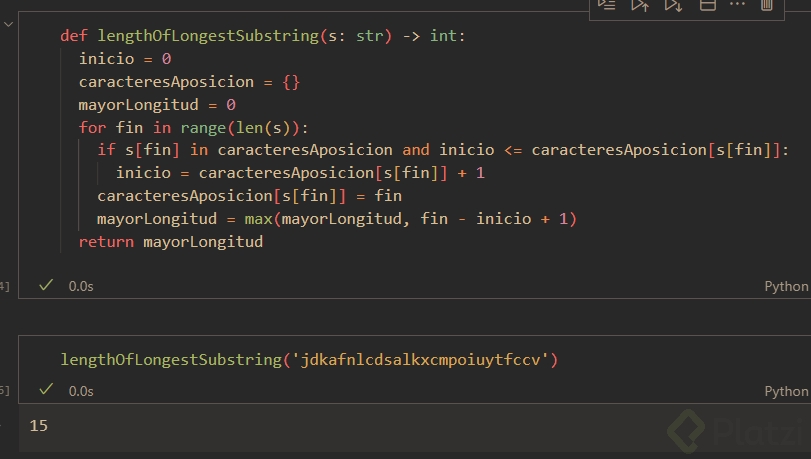Screen dimensions: 811x459
Task: Click the success checkmark of the function definition cell
Action: point(46,285)
